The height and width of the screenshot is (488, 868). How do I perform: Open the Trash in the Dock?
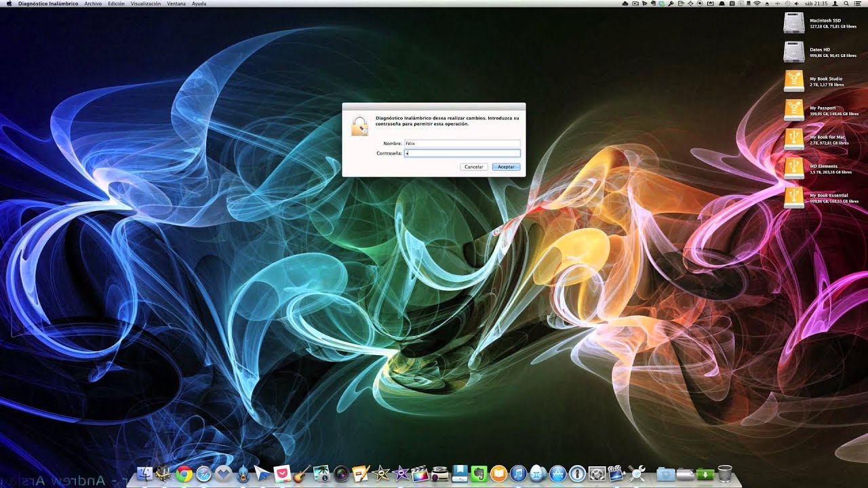(725, 474)
